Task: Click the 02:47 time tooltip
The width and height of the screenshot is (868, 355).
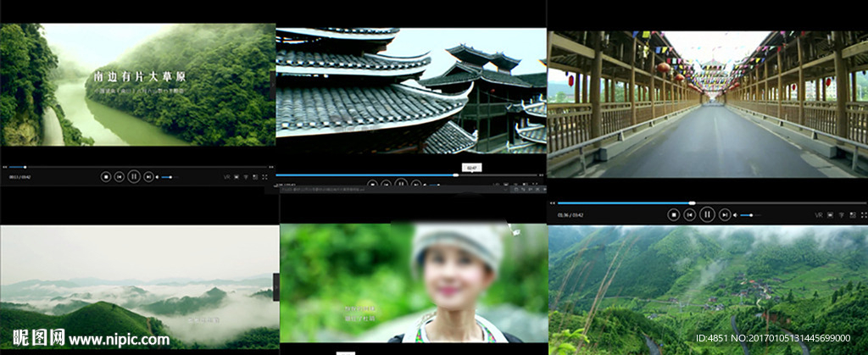Action: [471, 168]
